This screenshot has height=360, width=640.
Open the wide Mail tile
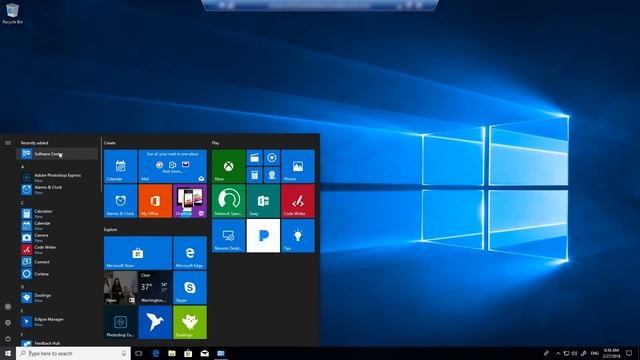pos(173,166)
